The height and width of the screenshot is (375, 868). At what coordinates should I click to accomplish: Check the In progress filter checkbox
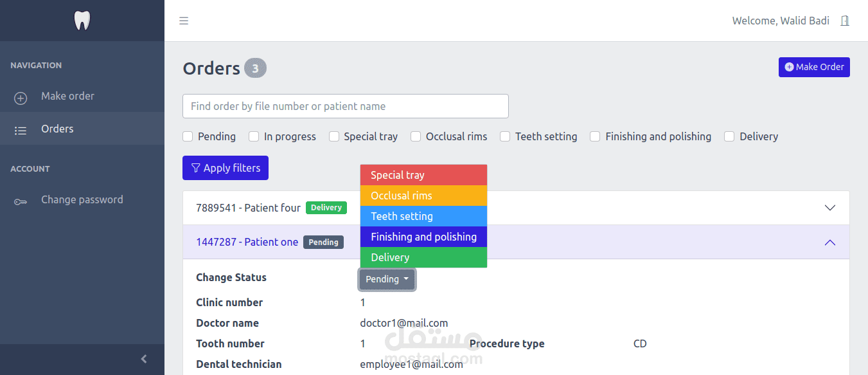(x=254, y=136)
